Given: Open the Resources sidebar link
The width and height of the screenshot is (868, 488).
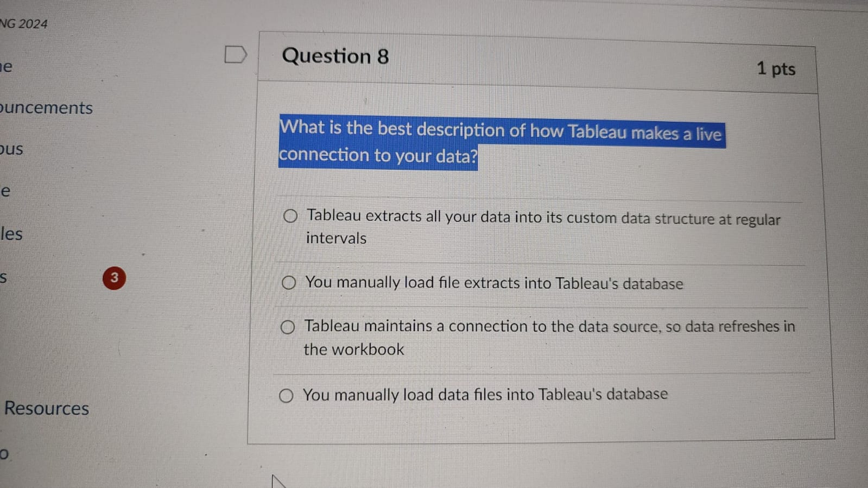Looking at the screenshot, I should coord(46,409).
